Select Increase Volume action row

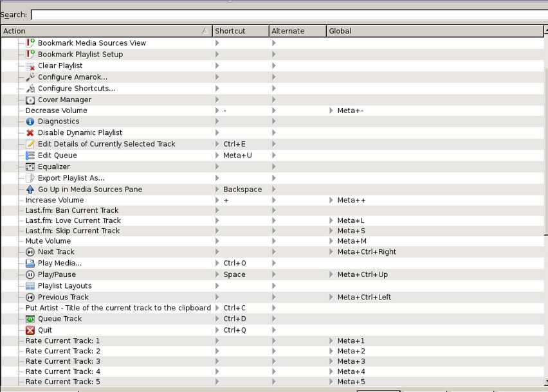tap(273, 200)
